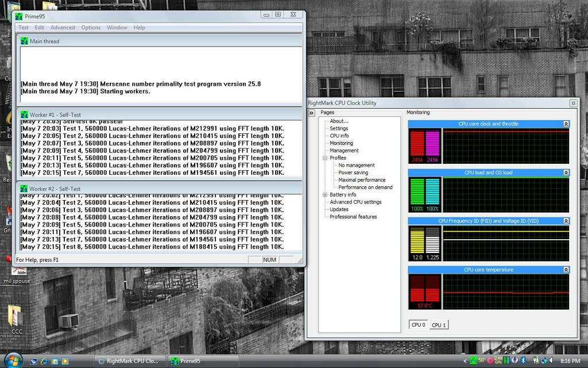Open the CCC folder desktop icon
The image size is (588, 368).
pos(16,319)
